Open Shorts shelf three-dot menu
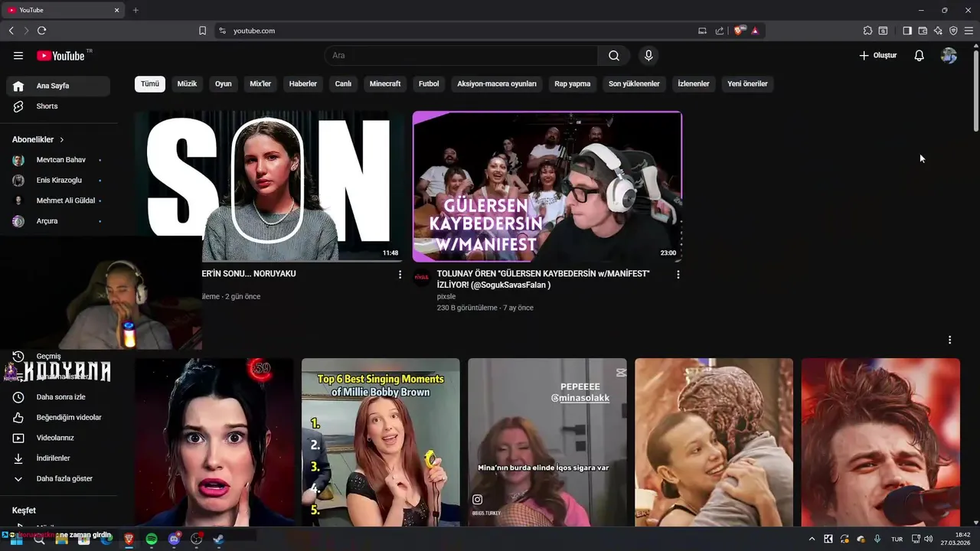 point(949,340)
